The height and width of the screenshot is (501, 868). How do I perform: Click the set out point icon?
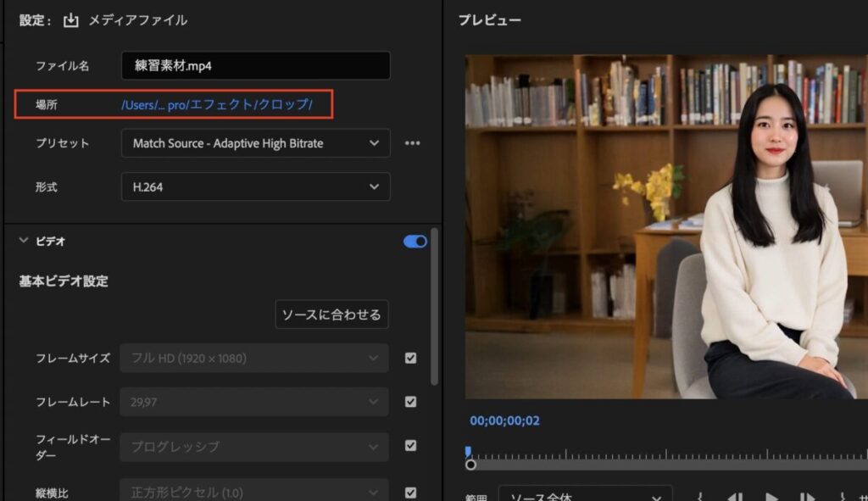(x=842, y=498)
